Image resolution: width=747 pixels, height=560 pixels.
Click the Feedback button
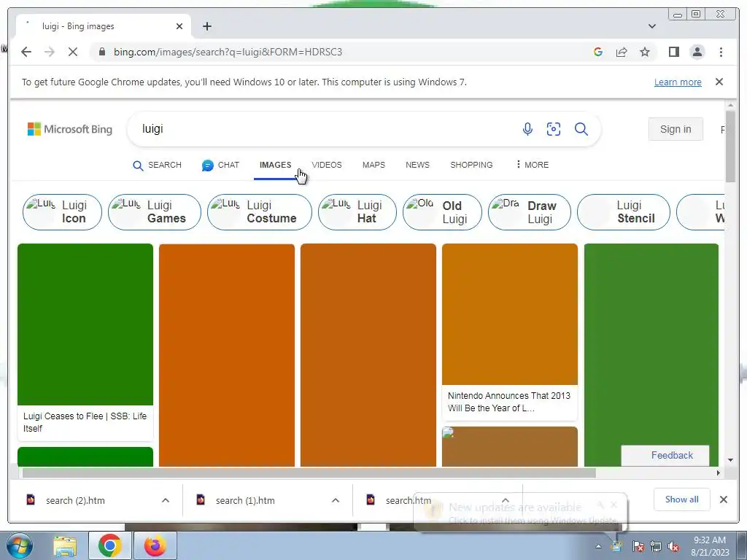[665, 456]
